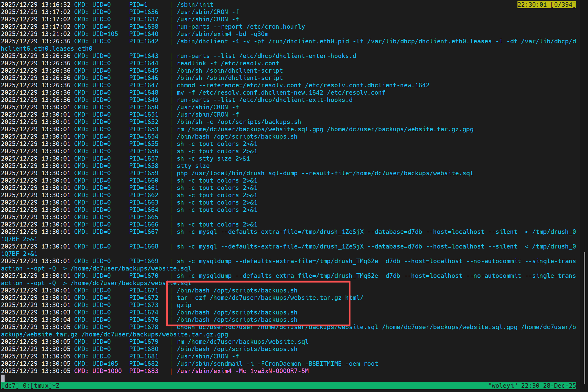Viewport: 588px width, 392px height.
Task: Click the sendmail -FCronDaemon command line
Action: [277, 364]
